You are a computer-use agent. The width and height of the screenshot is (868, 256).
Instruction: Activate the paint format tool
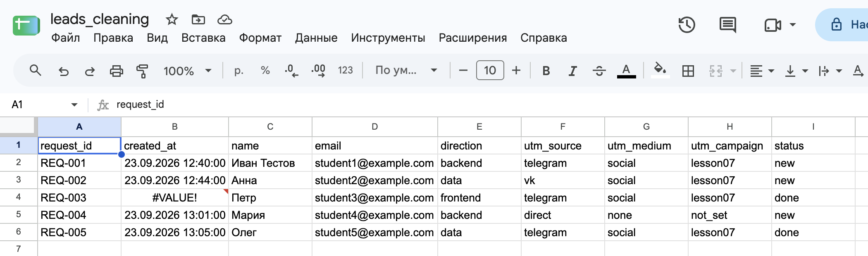pos(142,71)
